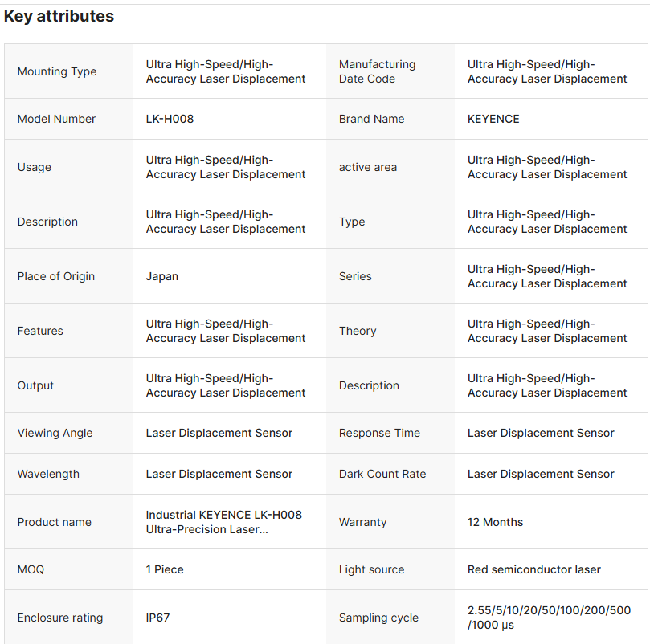The image size is (650, 644).
Task: Select the "active area" attribute label
Action: (x=368, y=167)
